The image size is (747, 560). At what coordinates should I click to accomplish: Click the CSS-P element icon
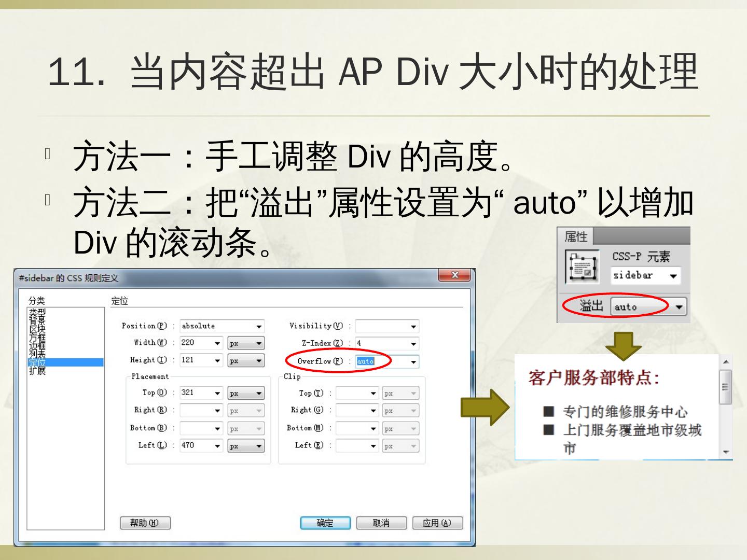click(x=582, y=268)
